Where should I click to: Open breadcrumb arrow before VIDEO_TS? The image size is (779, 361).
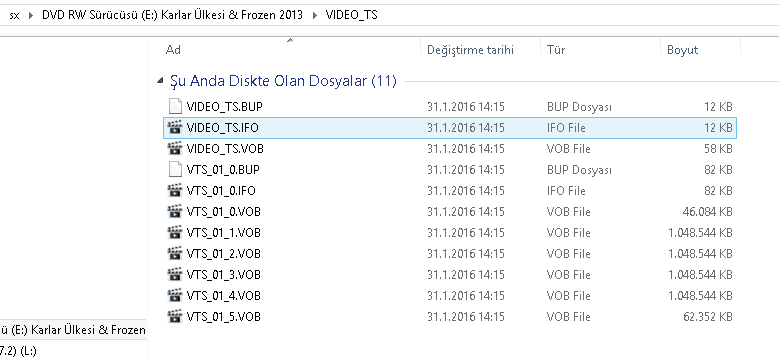tap(314, 15)
